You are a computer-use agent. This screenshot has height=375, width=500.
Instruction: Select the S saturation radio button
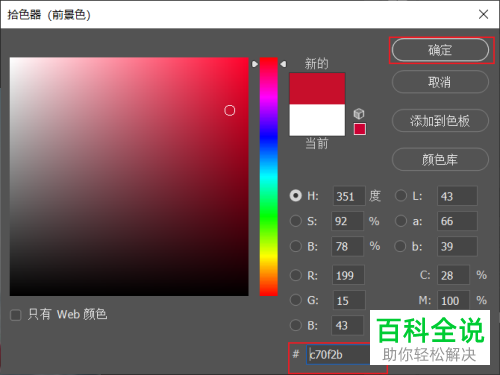(x=296, y=221)
